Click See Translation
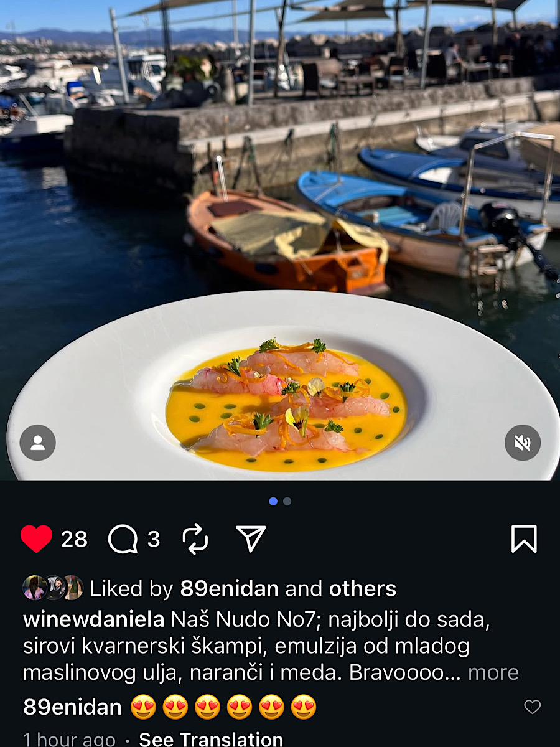The image size is (560, 747). pyautogui.click(x=211, y=739)
